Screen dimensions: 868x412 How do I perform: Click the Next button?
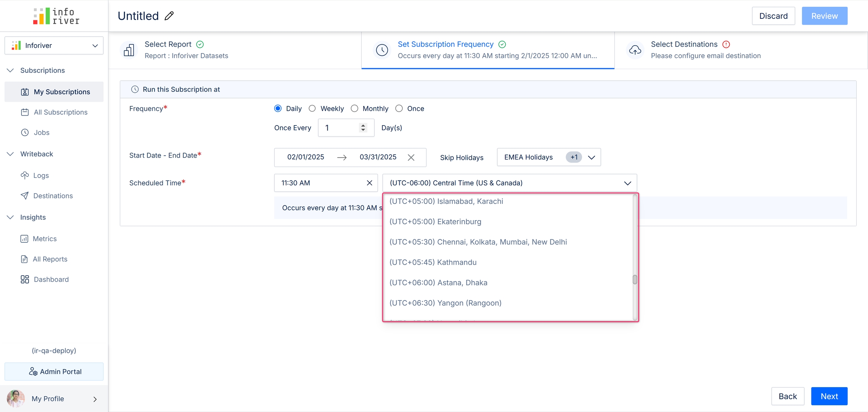(829, 396)
